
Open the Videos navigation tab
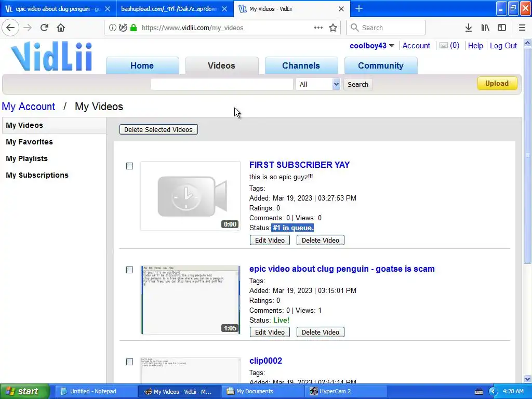(221, 65)
